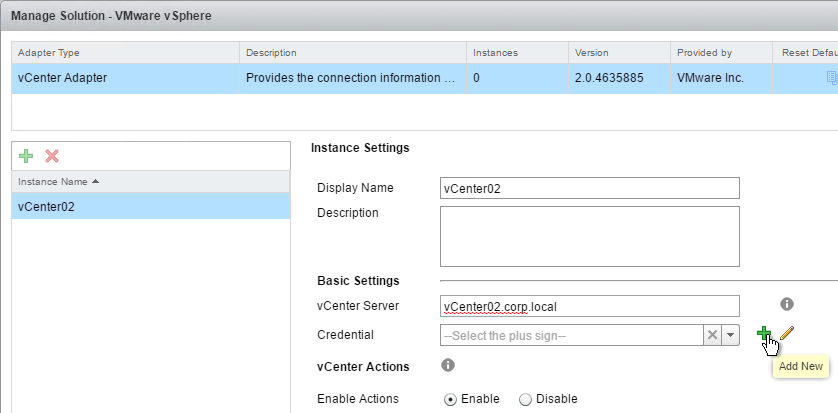Viewport: 838px width, 413px height.
Task: Click Reset Default icon in adapter row
Action: (x=832, y=77)
